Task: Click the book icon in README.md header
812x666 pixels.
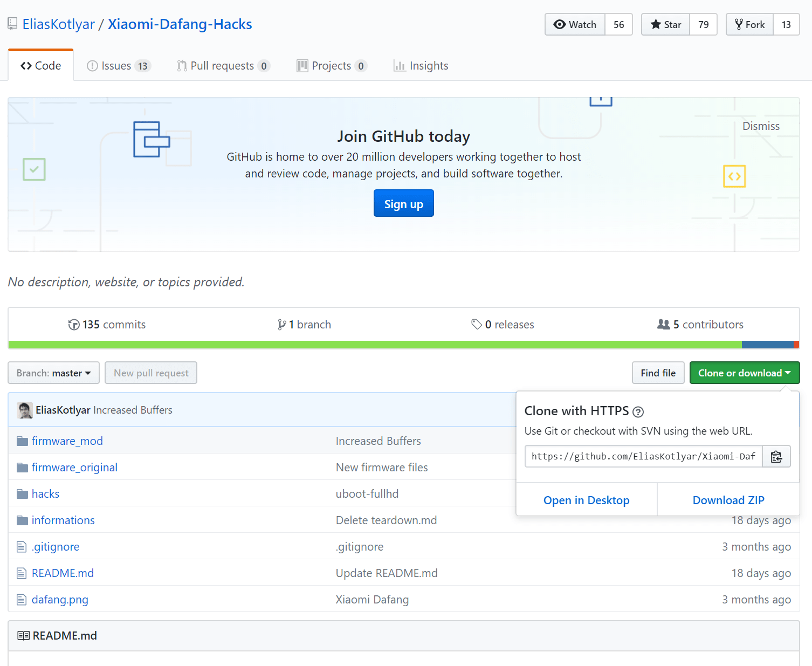Action: coord(23,636)
